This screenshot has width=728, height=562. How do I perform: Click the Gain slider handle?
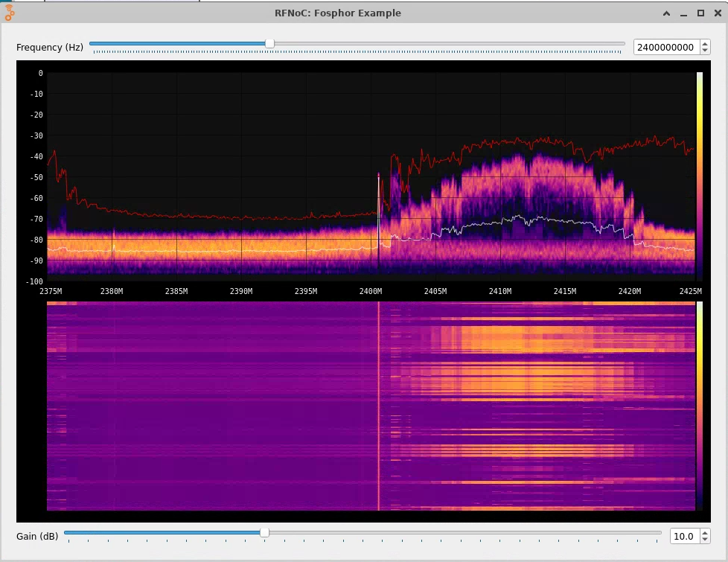pyautogui.click(x=264, y=532)
